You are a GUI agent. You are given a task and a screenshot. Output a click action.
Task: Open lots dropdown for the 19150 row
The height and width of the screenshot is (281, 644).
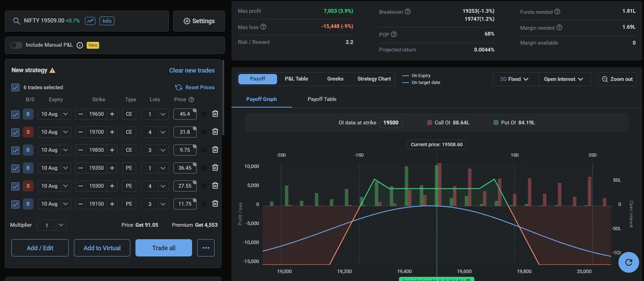[x=163, y=204]
